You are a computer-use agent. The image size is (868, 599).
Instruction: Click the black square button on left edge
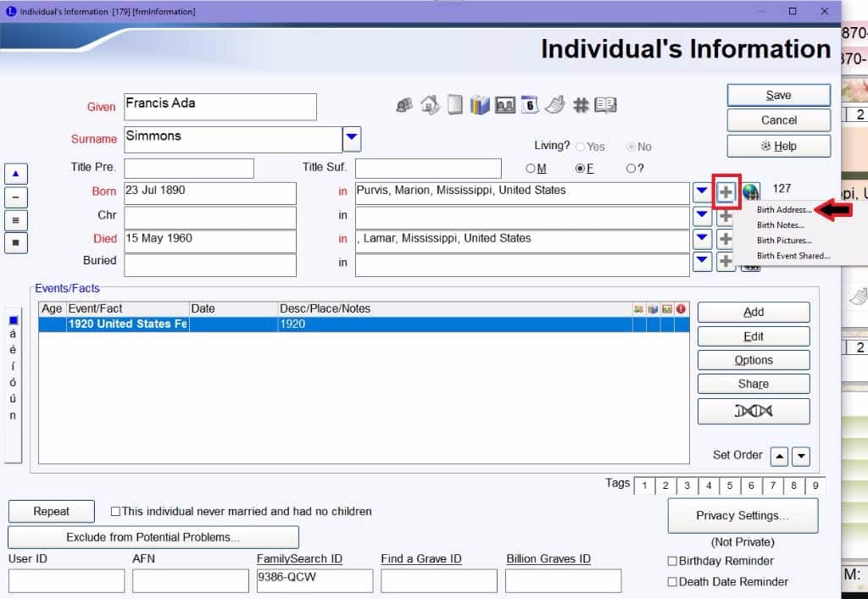[x=16, y=243]
